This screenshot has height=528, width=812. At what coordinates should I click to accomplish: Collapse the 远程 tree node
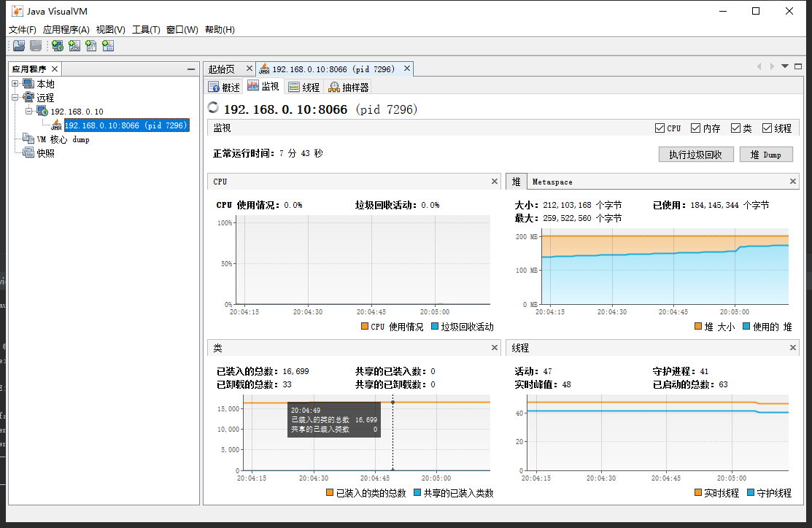click(15, 97)
